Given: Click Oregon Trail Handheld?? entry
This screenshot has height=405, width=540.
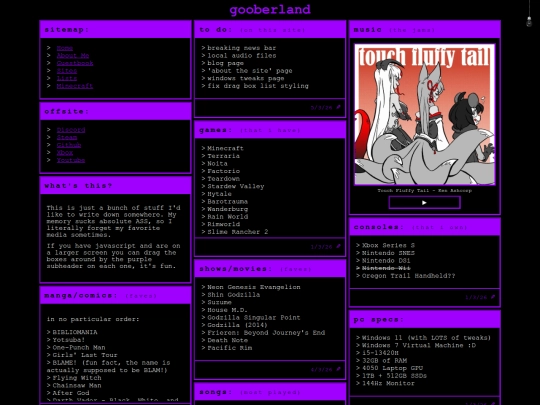Looking at the screenshot, I should (x=408, y=276).
